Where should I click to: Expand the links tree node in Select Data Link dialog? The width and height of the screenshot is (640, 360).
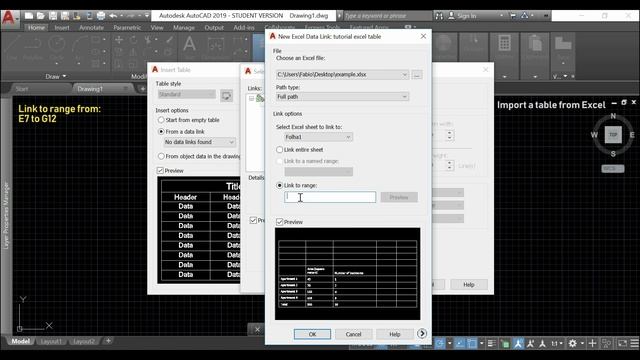click(x=251, y=99)
